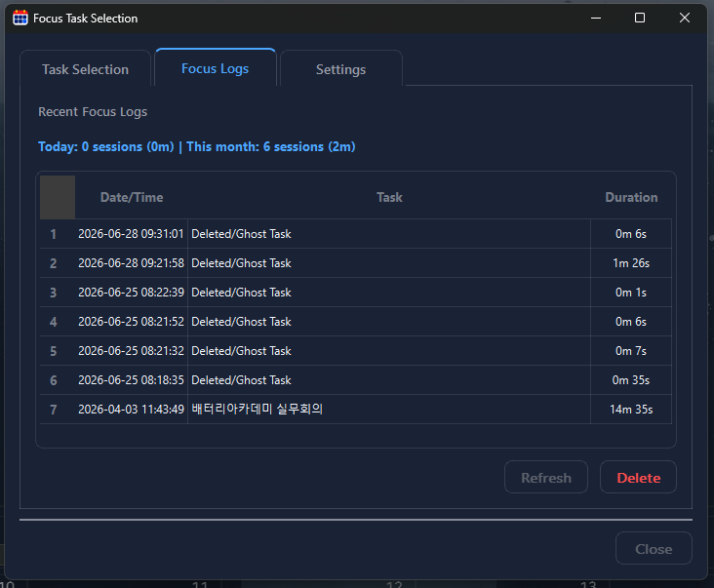Click Deleted/Ghost Task cell in row 1
Screen dimensions: 714x588
pyautogui.click(x=389, y=234)
